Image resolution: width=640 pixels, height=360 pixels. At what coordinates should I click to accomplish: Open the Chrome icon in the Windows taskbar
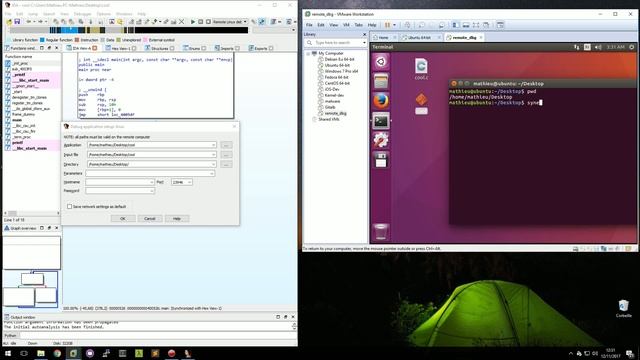(x=57, y=353)
